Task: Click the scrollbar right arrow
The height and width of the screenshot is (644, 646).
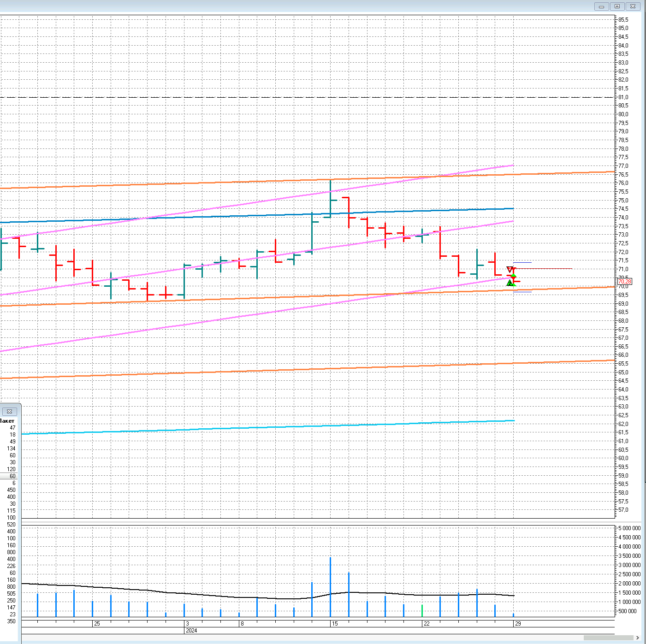Action: pyautogui.click(x=638, y=638)
